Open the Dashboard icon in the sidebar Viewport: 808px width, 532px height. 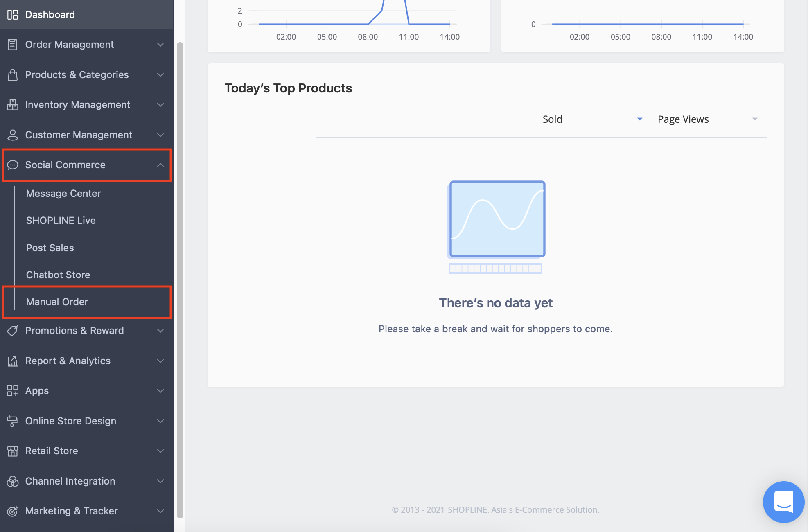(x=13, y=15)
